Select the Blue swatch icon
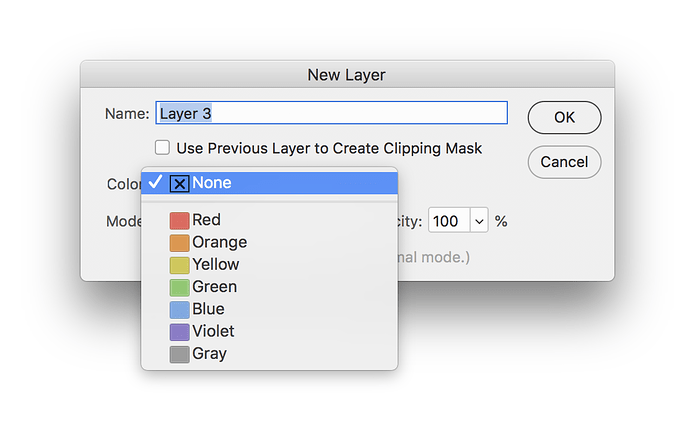Viewport: 690px width, 427px height. (180, 309)
